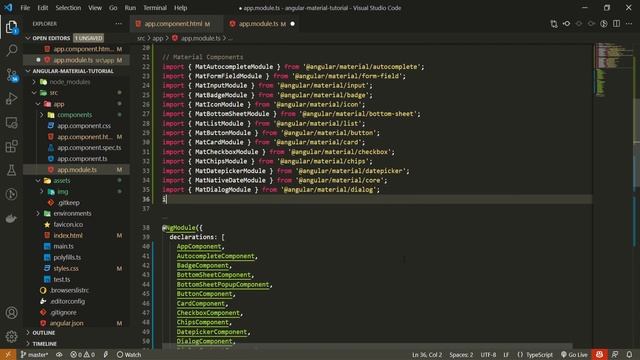Click LF end of line selector
Viewport: 640px width, 360px height.
(506, 355)
